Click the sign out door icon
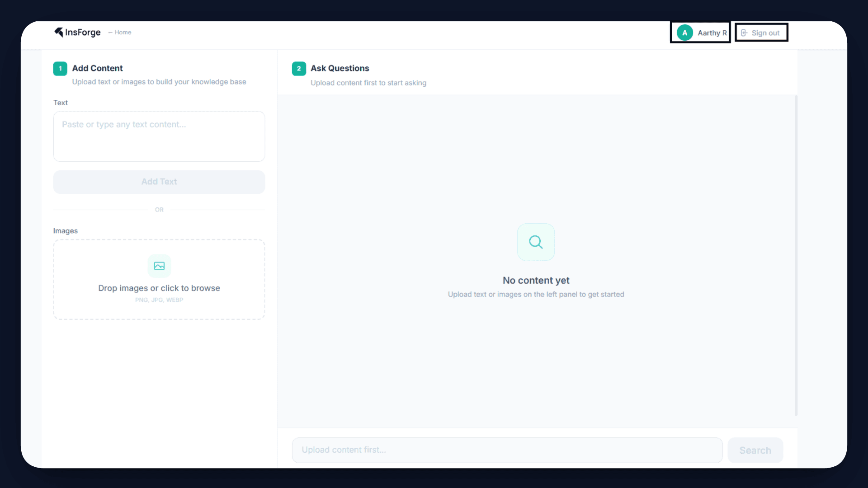The width and height of the screenshot is (868, 488). click(x=744, y=33)
